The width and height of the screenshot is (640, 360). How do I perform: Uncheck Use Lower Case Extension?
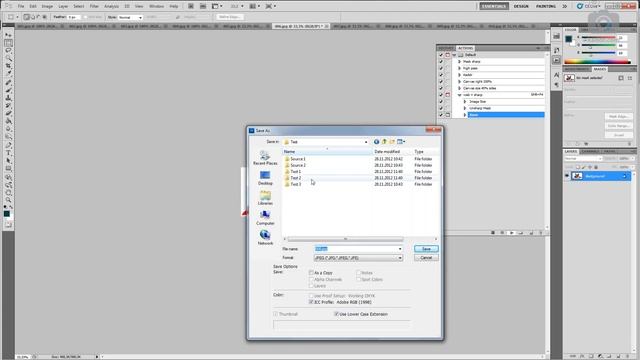pos(336,314)
